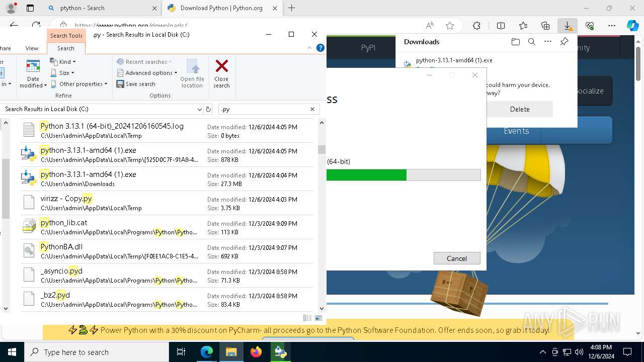Image resolution: width=644 pixels, height=362 pixels.
Task: Click address bar refresh icon in Explorer
Action: coord(208,109)
